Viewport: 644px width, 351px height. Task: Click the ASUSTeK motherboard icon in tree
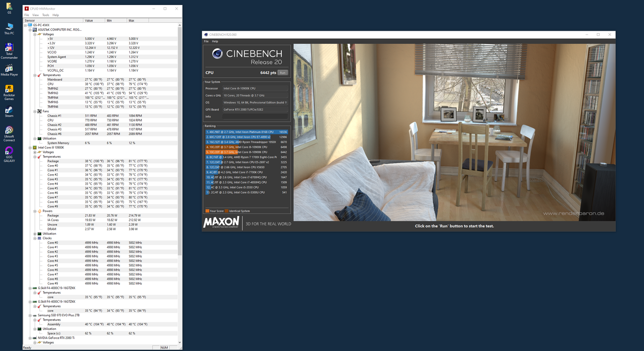34,30
